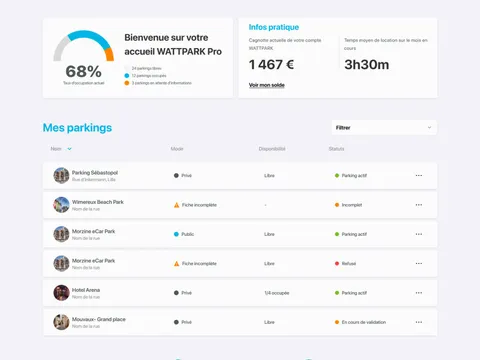Click the sort chevron next to Nom

coord(69,149)
